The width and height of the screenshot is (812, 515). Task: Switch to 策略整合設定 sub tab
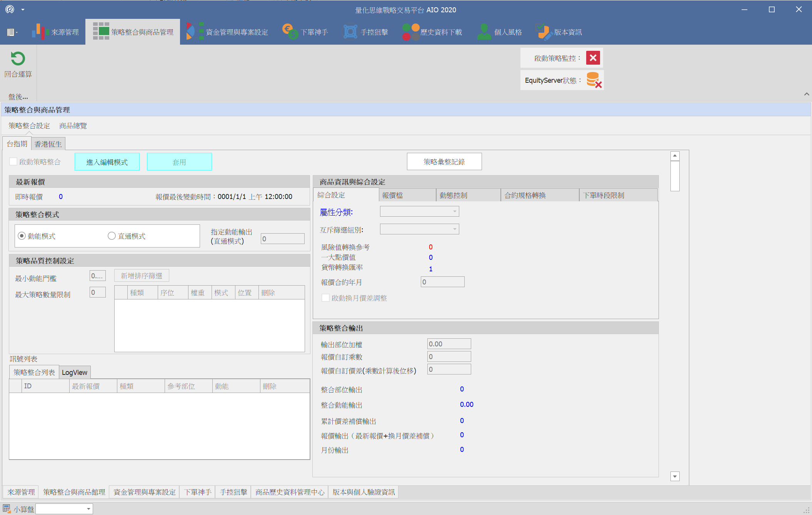29,126
